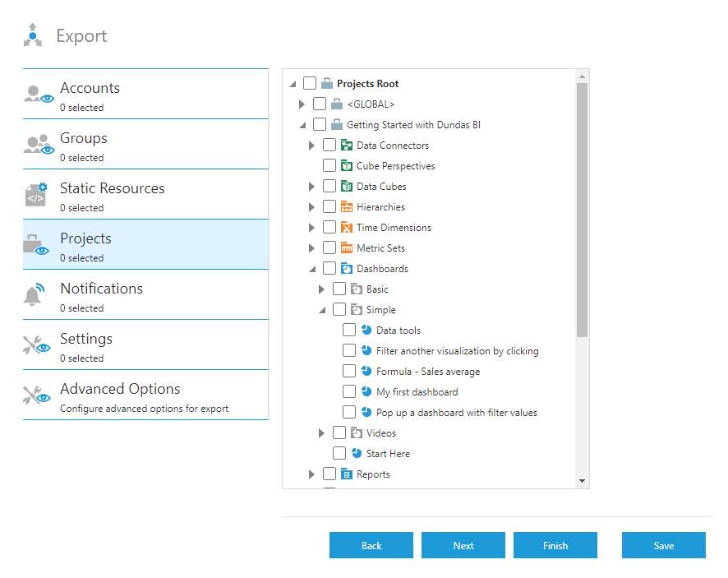Click the Static Resources code file icon
Viewport: 728px width, 578px height.
pyautogui.click(x=36, y=194)
